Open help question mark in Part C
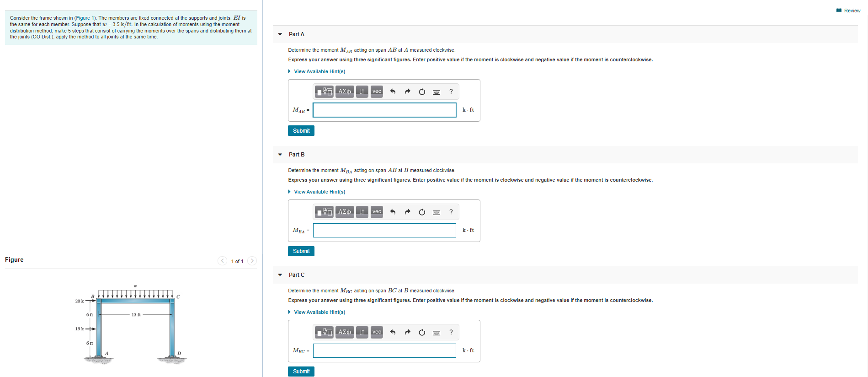868x377 pixels. click(451, 332)
